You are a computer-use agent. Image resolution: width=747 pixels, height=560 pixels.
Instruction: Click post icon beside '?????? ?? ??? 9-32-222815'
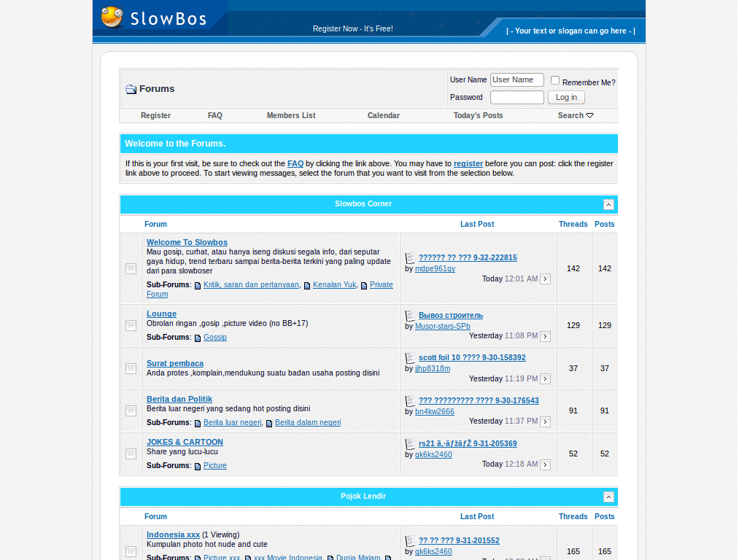click(x=410, y=258)
